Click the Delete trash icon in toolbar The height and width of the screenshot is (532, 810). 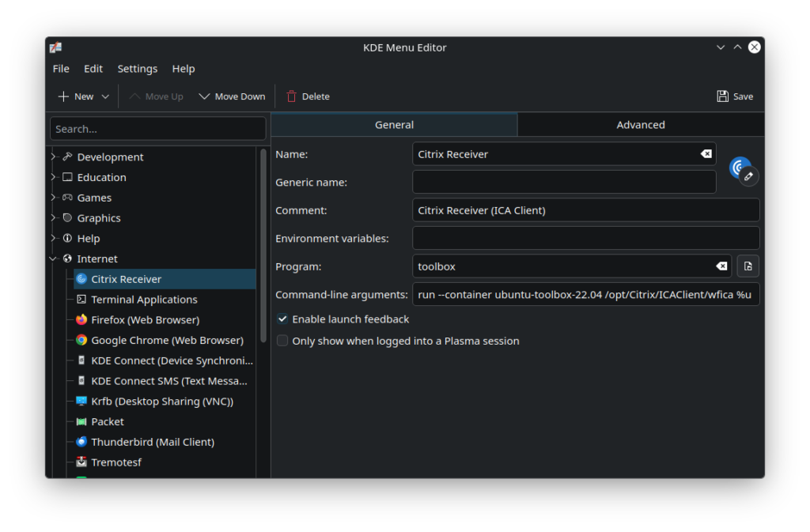click(292, 96)
